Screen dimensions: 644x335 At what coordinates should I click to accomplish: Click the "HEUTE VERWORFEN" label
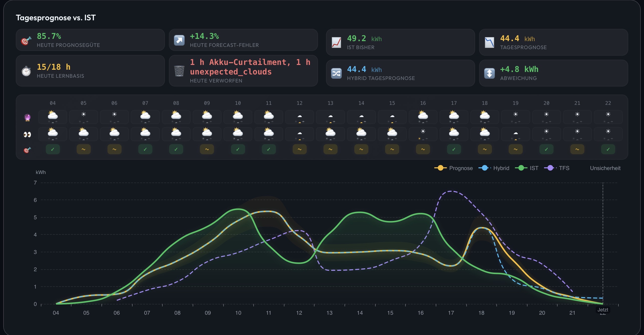point(216,81)
